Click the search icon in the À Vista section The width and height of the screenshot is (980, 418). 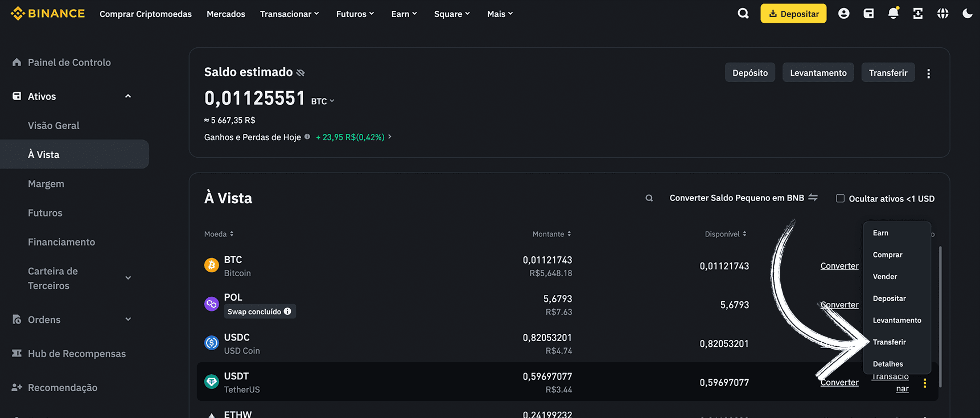pyautogui.click(x=649, y=198)
